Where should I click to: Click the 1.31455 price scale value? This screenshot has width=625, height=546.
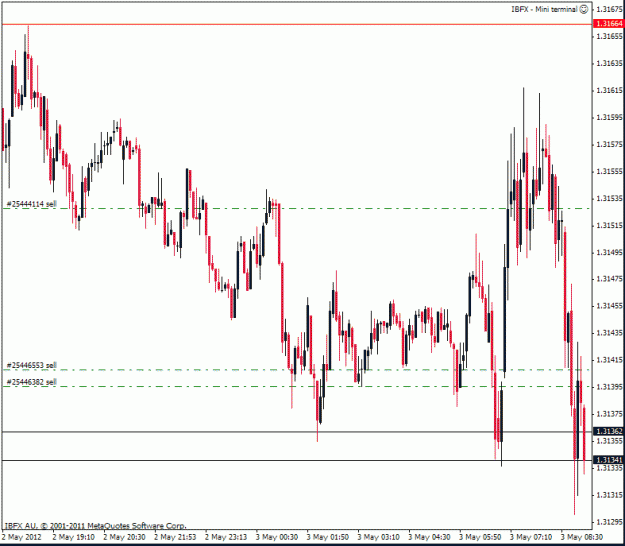(609, 306)
